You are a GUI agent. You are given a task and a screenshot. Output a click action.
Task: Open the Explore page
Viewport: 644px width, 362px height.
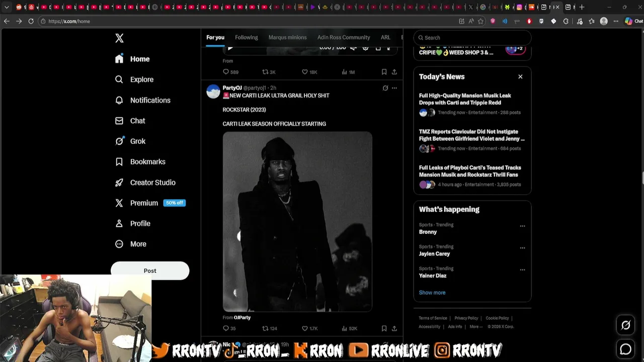pyautogui.click(x=134, y=79)
